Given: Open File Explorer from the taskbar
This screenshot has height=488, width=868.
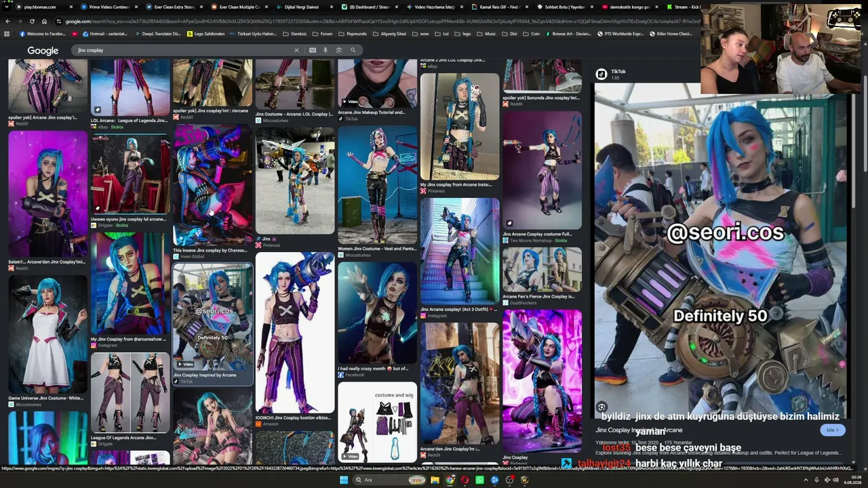Looking at the screenshot, I should tap(435, 480).
